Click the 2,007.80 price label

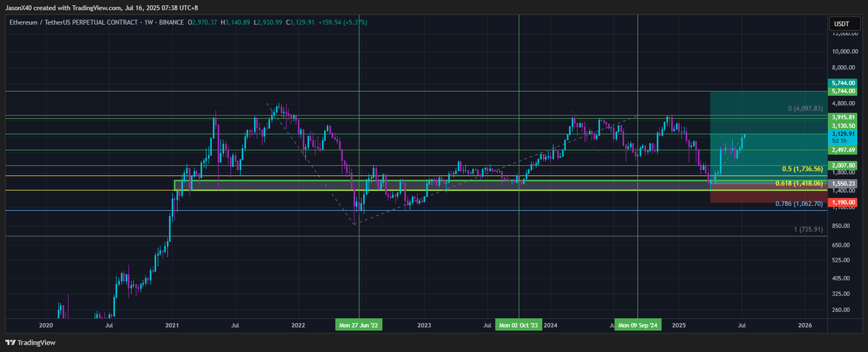843,166
